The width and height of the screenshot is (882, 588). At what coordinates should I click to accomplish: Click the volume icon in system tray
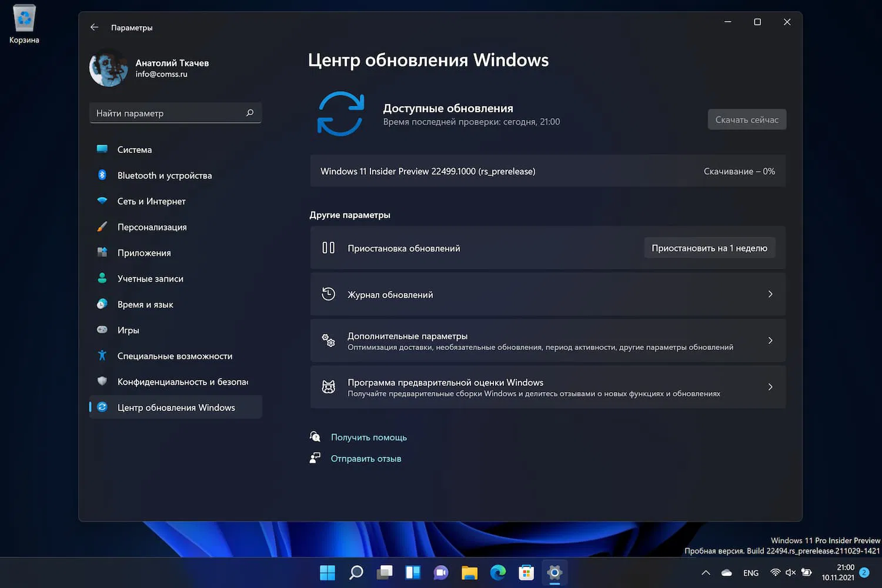tap(790, 572)
